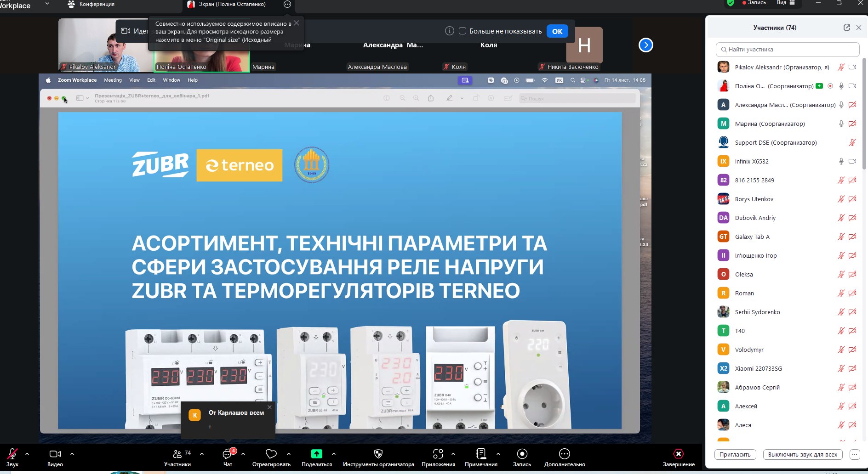Toggle the Video camera button
Image resolution: width=868 pixels, height=474 pixels.
(55, 454)
